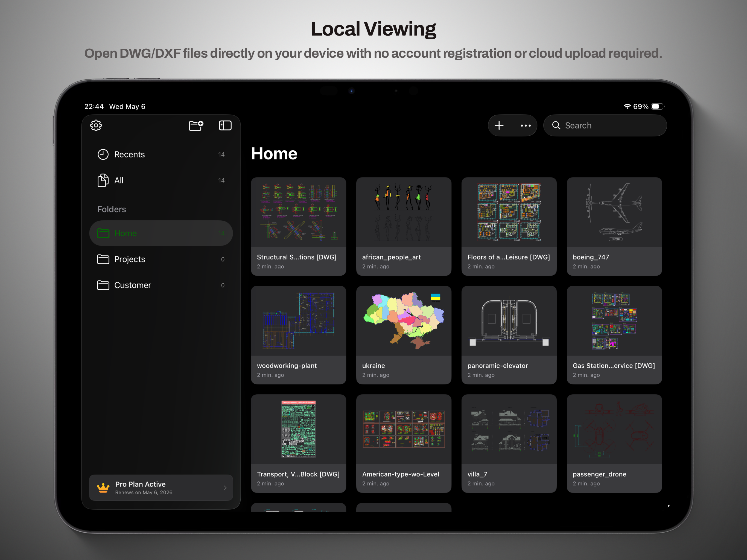Click the Pro Plan crown icon
Image resolution: width=747 pixels, height=560 pixels.
(x=103, y=488)
